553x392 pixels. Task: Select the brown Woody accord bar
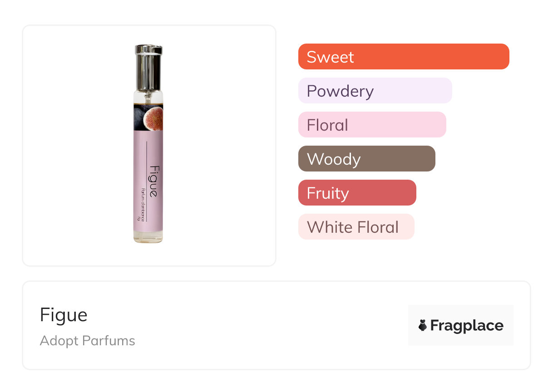[x=366, y=159]
